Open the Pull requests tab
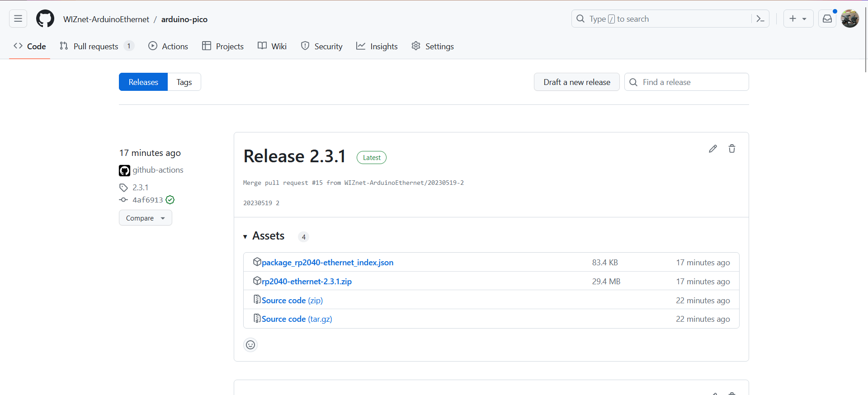Viewport: 868px width, 395px height. coord(96,46)
